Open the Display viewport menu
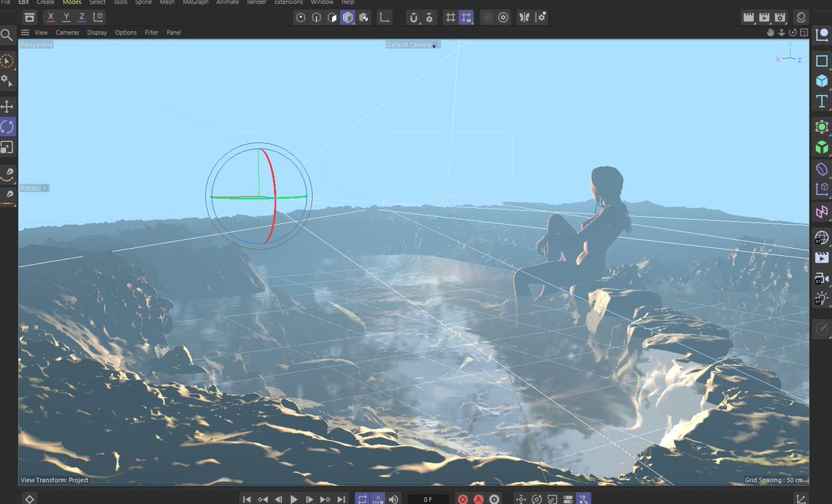 (97, 33)
